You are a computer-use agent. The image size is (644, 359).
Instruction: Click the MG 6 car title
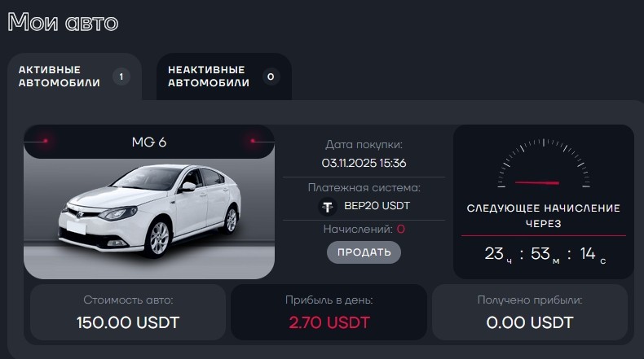[149, 142]
